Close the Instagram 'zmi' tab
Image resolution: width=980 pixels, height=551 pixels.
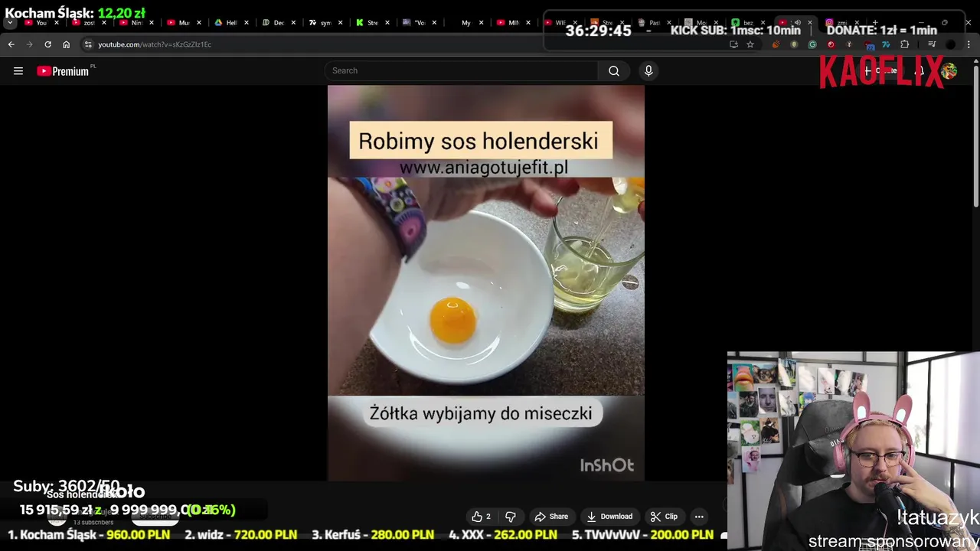857,23
